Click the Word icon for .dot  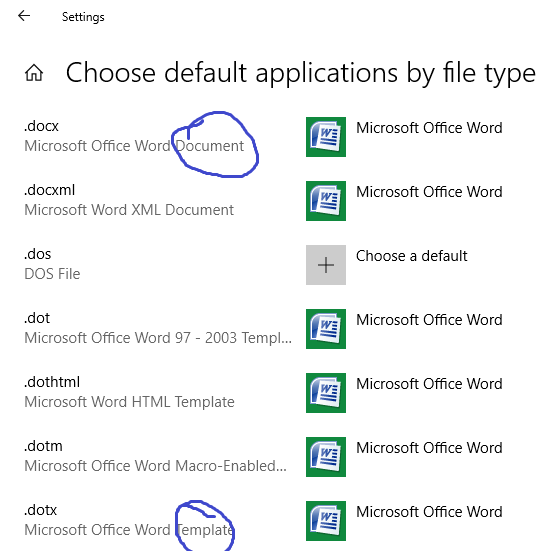pyautogui.click(x=326, y=329)
